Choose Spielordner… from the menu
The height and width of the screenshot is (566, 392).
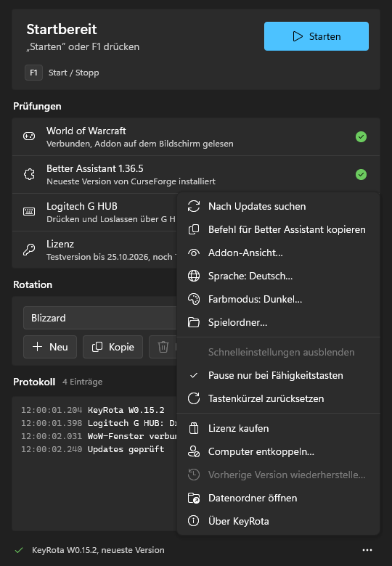coord(278,322)
